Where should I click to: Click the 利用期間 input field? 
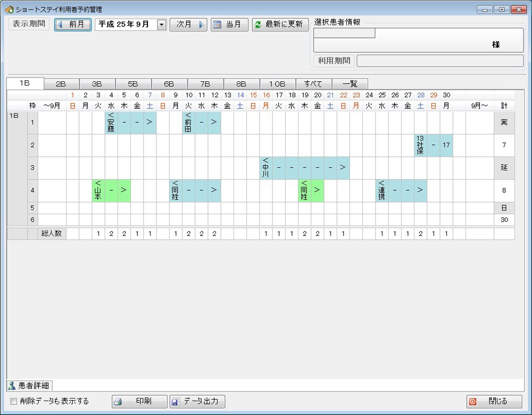[440, 61]
